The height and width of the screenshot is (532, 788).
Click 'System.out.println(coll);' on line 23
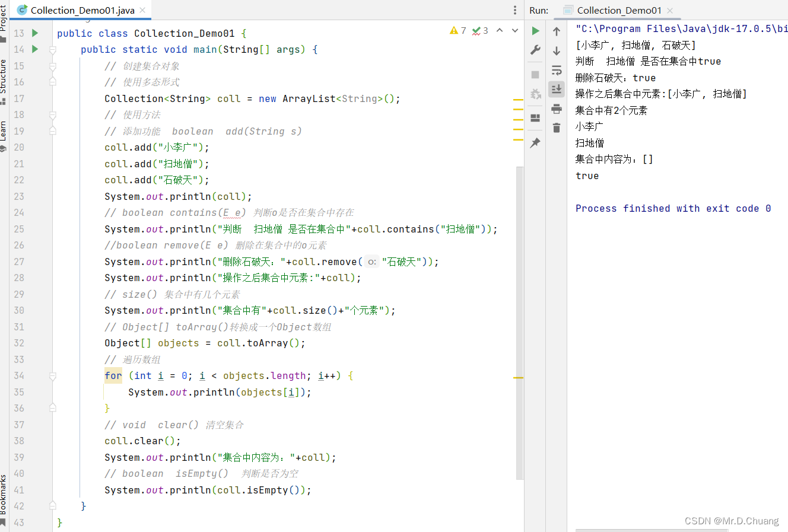[179, 196]
